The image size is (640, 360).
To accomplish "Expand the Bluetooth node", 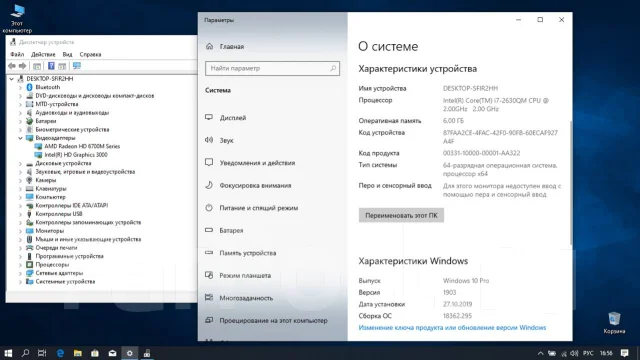I will [x=20, y=87].
